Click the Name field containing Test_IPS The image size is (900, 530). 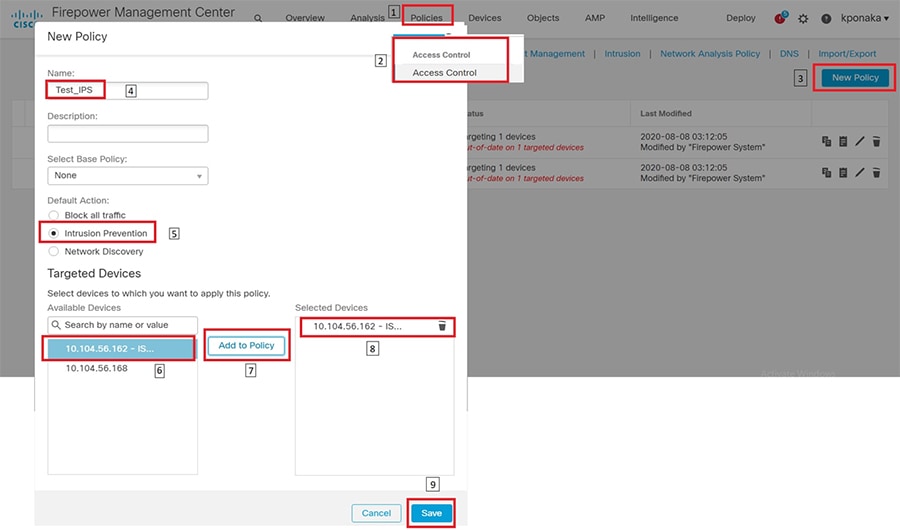click(x=127, y=90)
